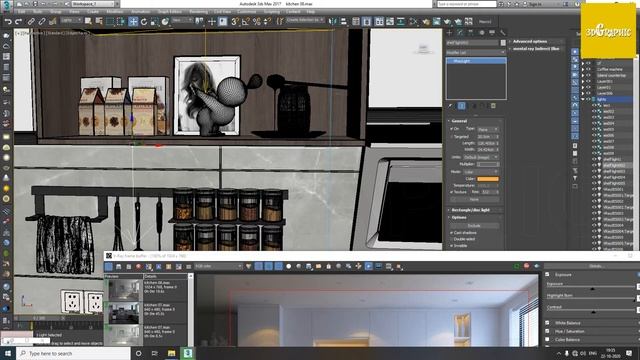Image resolution: width=640 pixels, height=360 pixels.
Task: Open the Mode dropdown
Action: [x=481, y=172]
